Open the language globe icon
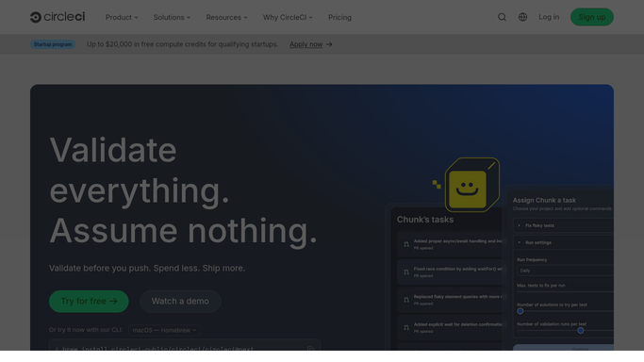 click(x=522, y=17)
